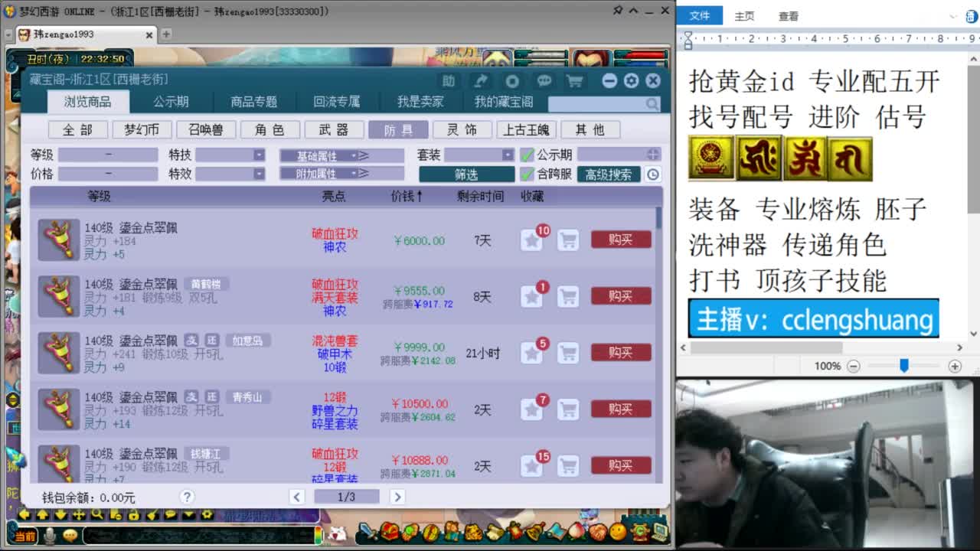
Task: Click zoom out minus in document window
Action: click(x=854, y=367)
